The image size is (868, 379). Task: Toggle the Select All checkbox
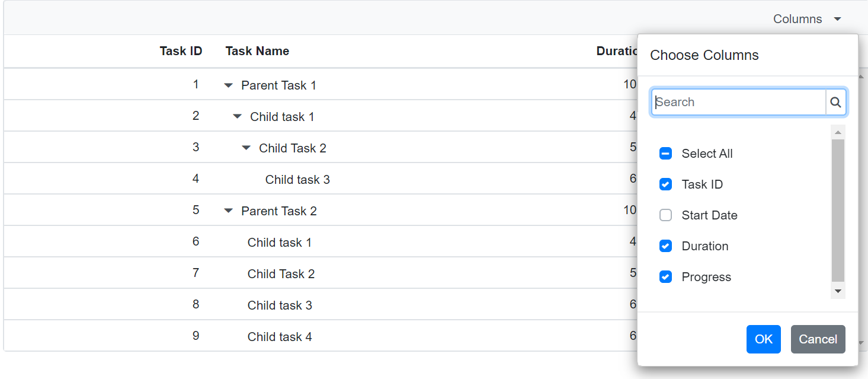point(665,153)
